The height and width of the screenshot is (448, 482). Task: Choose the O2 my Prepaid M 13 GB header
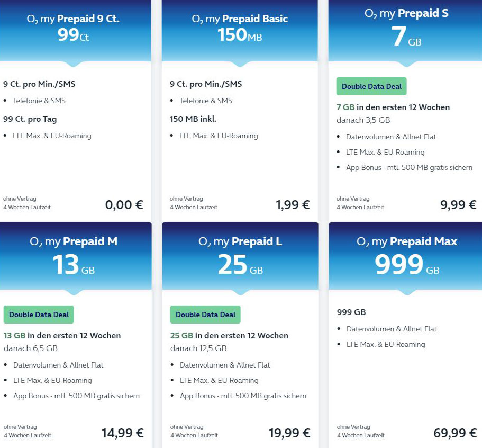point(74,254)
